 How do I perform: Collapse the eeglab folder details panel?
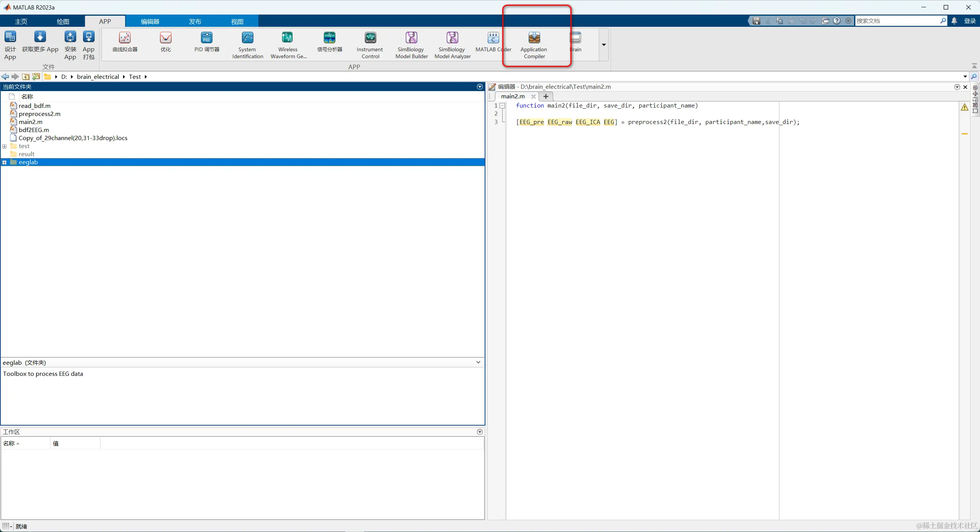[478, 362]
